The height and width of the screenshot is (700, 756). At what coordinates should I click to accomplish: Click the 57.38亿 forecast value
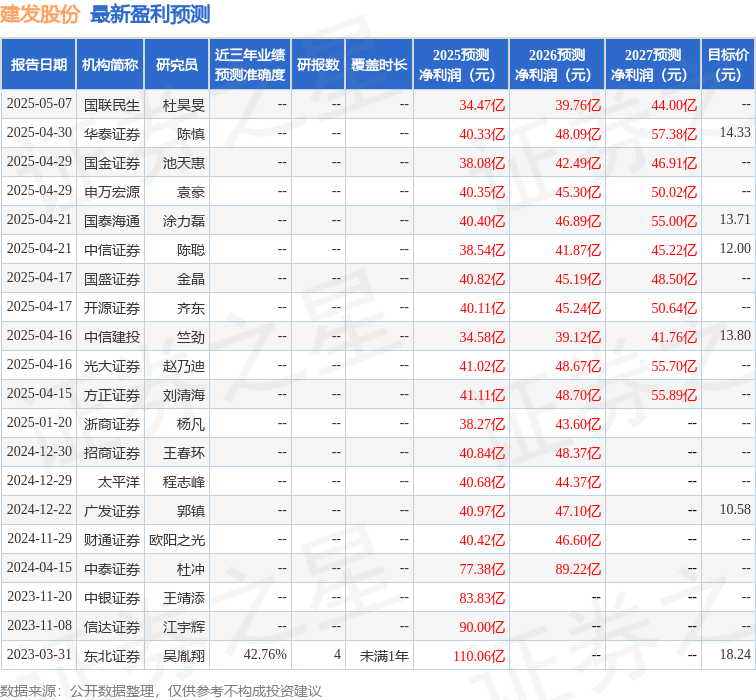674,134
